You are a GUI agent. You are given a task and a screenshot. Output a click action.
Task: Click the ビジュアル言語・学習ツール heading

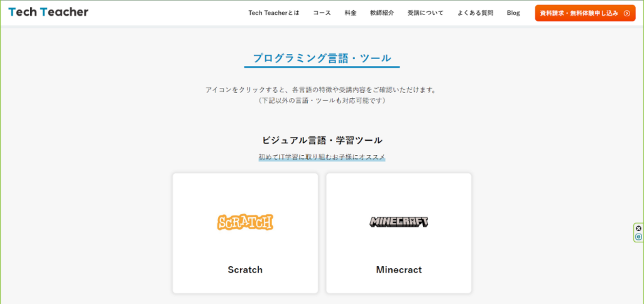[x=322, y=140]
